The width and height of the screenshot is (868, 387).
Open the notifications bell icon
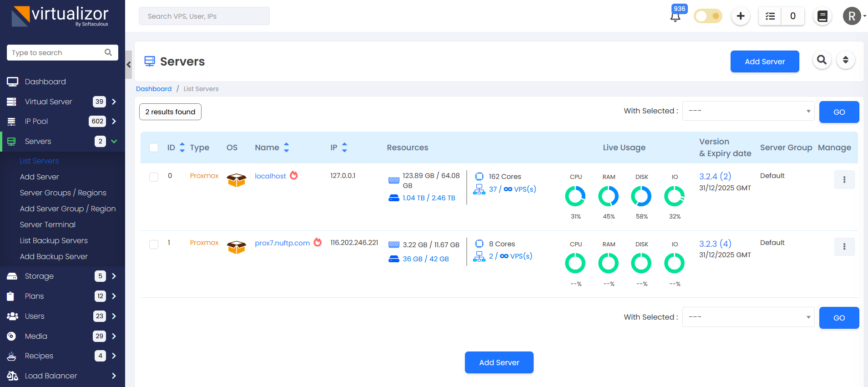pyautogui.click(x=676, y=17)
